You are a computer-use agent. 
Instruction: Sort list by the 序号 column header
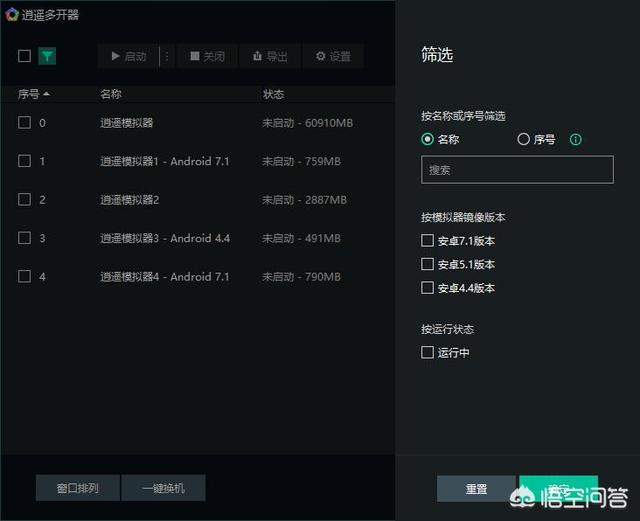pos(33,95)
